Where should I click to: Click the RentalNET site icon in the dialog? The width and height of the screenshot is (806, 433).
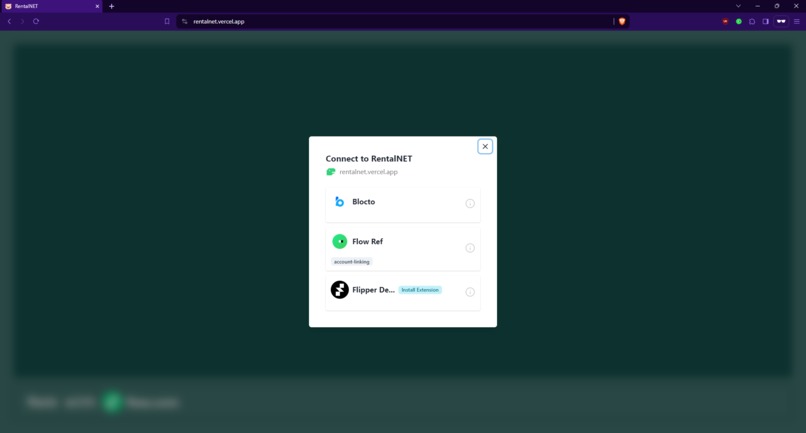(x=331, y=172)
